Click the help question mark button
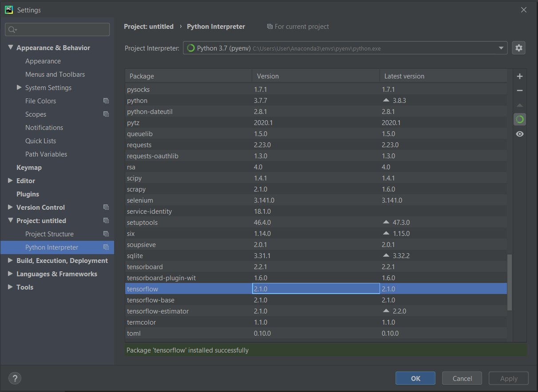This screenshot has height=392, width=538. coord(15,378)
